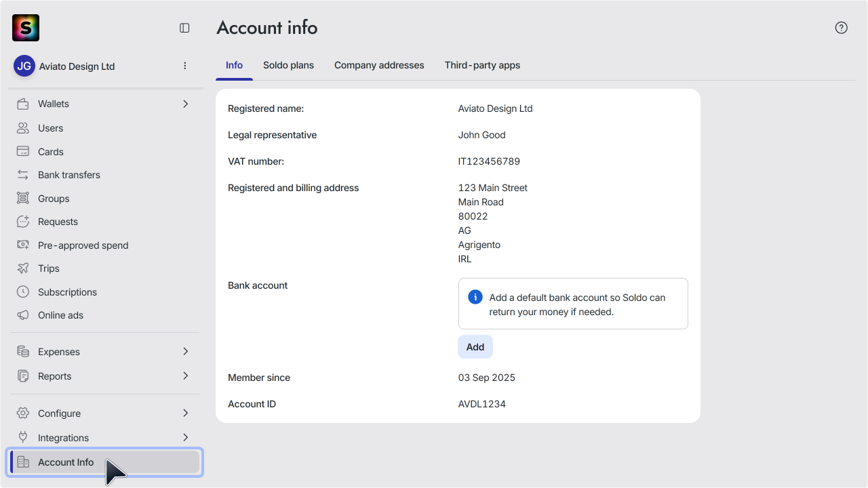
Task: Click the 123 Main Street address line
Action: coord(493,188)
